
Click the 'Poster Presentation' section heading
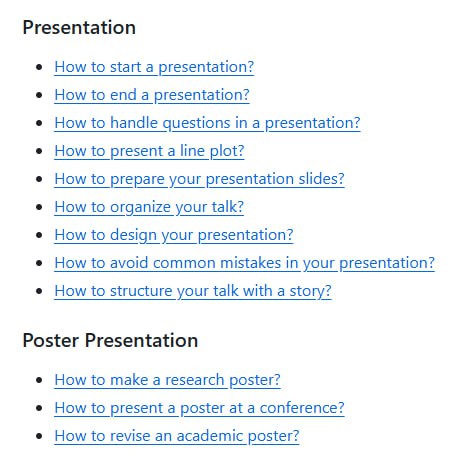[110, 340]
